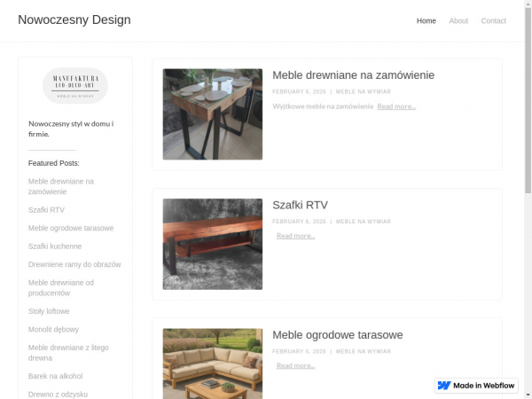Click the Manufaktura Led-Deco-Art logo

coord(75,85)
